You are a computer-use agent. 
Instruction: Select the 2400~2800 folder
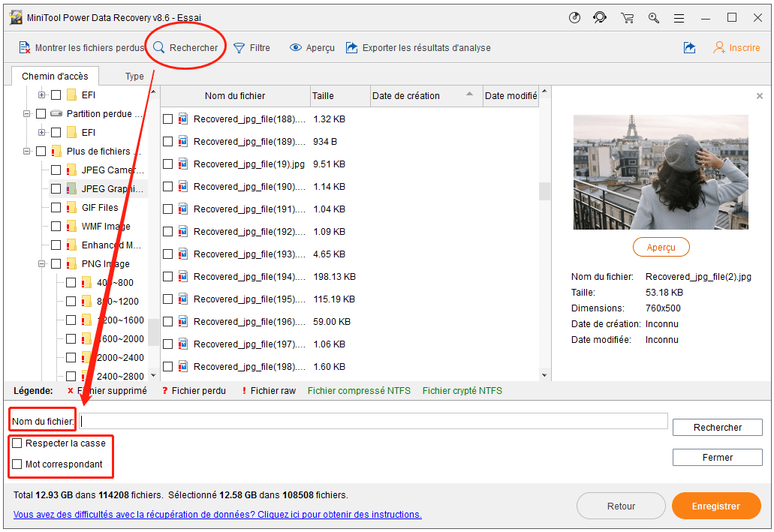point(120,376)
